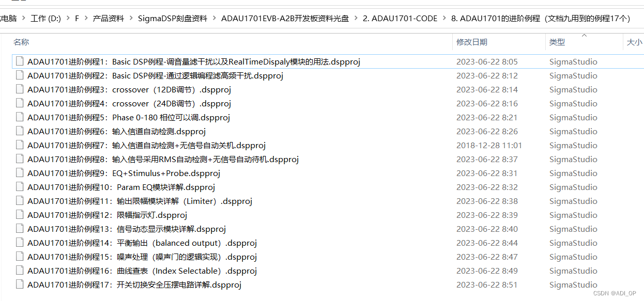This screenshot has height=301, width=644.
Task: Click current folder 8. ADAU1701的进阶例程 in the breadcrumb
Action: (541, 18)
